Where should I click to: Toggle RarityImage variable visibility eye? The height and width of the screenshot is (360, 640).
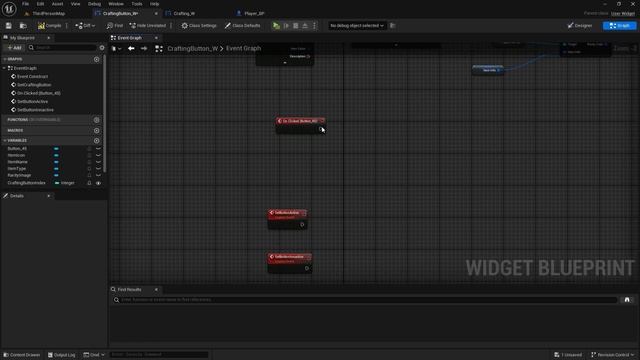pos(98,175)
